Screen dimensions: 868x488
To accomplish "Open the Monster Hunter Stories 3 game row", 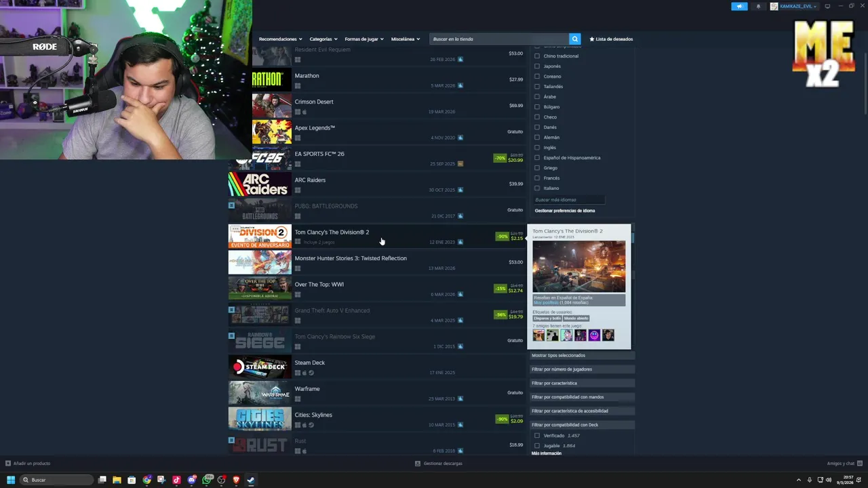I will point(376,262).
